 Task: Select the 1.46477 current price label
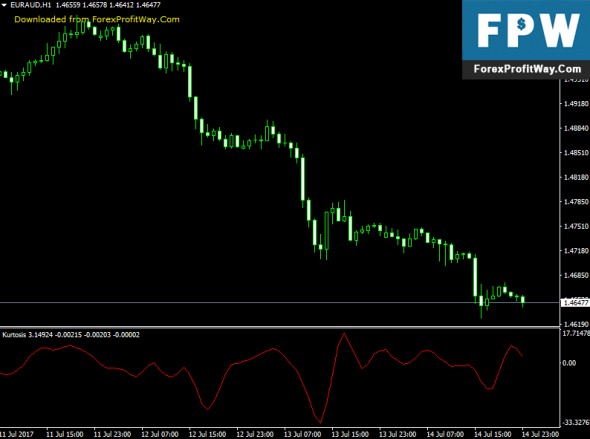(x=575, y=302)
